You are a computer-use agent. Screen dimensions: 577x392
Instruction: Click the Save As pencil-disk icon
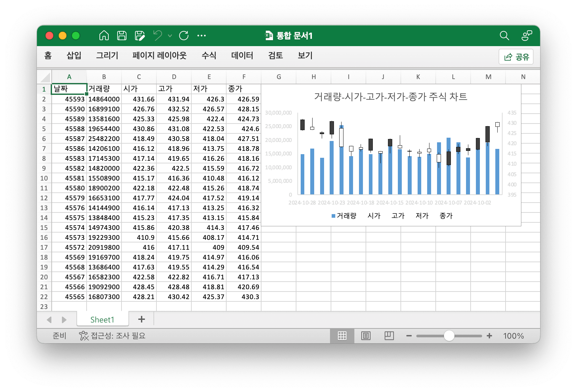pos(140,36)
